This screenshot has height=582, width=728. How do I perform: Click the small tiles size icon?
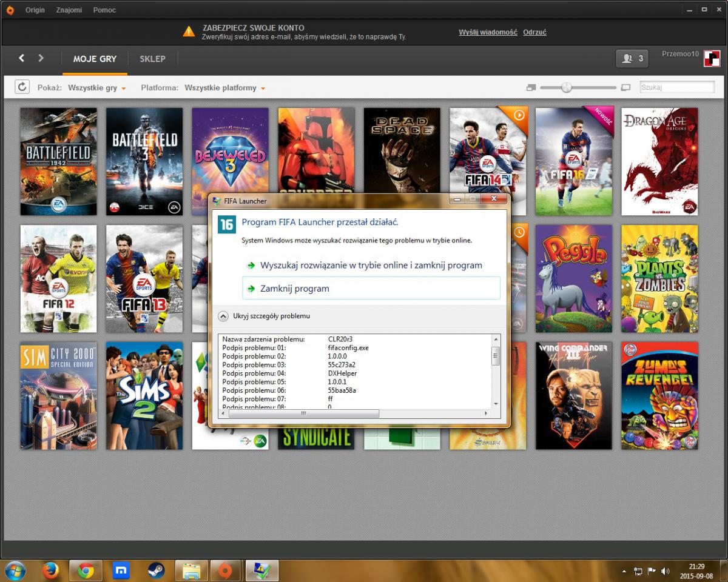click(531, 88)
